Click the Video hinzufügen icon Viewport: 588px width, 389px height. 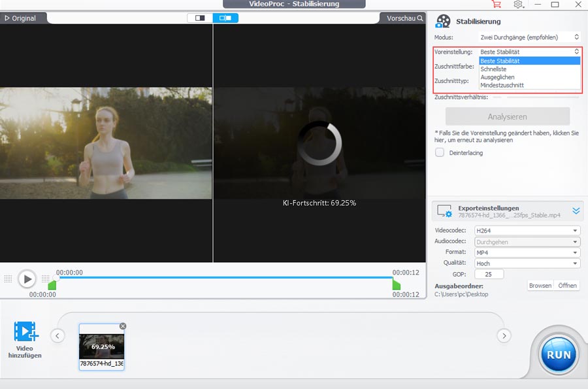pyautogui.click(x=25, y=331)
